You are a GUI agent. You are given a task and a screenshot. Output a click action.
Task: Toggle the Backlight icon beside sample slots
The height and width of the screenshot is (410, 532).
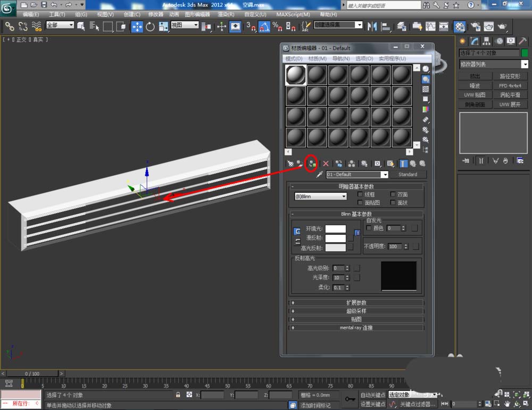click(426, 79)
